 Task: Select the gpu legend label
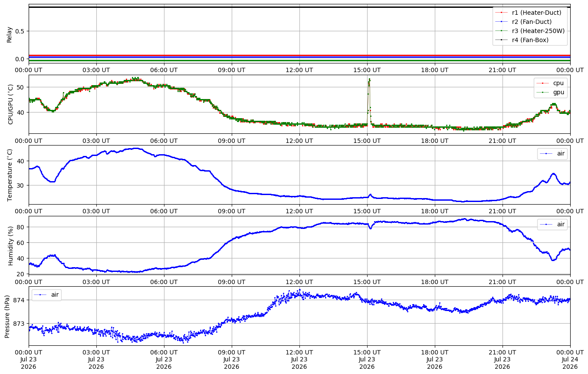click(x=558, y=92)
